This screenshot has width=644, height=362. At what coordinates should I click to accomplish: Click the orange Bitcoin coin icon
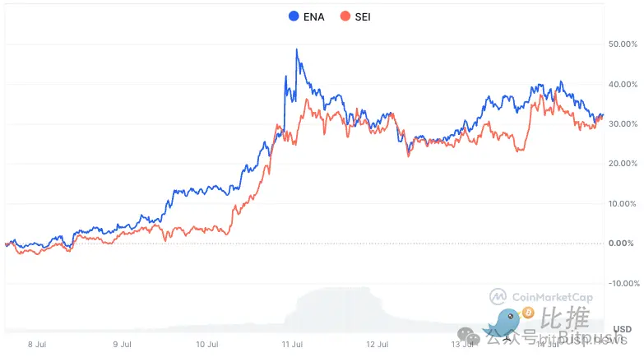click(528, 312)
